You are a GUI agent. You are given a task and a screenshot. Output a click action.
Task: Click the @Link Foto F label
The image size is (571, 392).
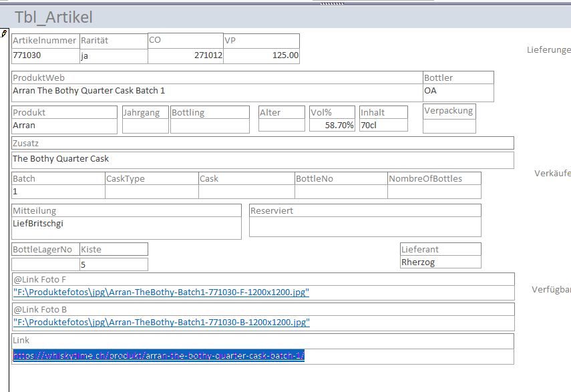[x=39, y=280]
